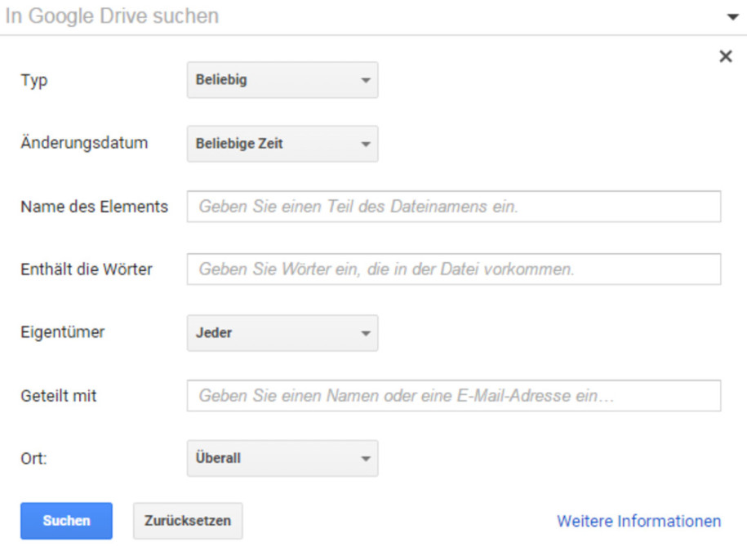
Task: Click the 'Typ' label text
Action: (34, 80)
